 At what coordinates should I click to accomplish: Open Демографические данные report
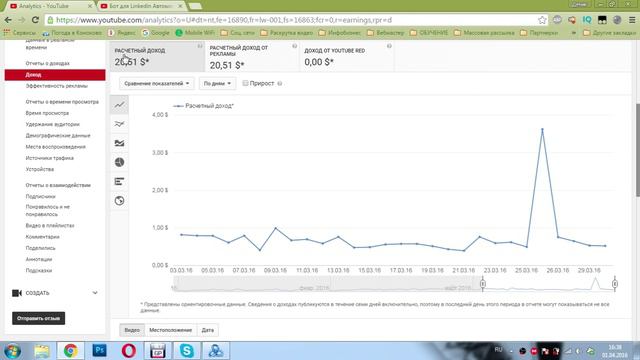(58, 136)
